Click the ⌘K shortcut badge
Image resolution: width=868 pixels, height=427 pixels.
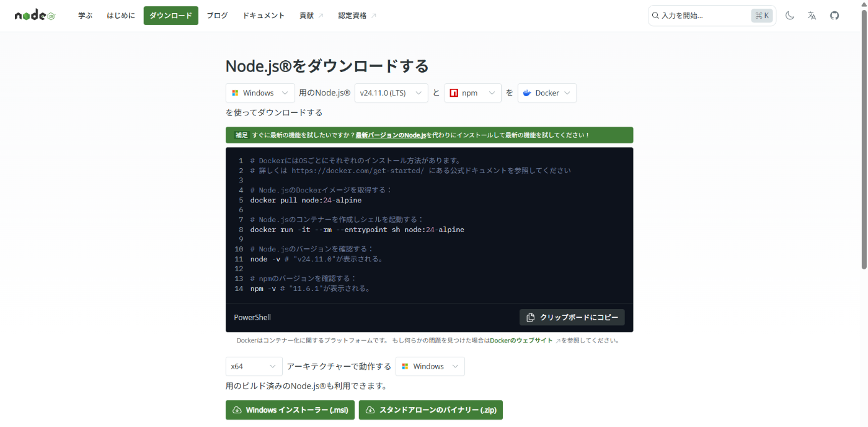(x=762, y=16)
